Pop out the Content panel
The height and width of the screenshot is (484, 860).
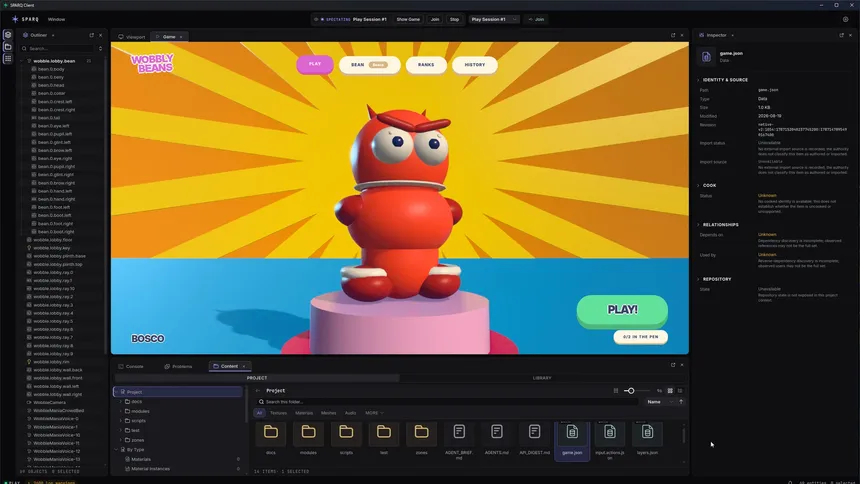[x=673, y=365]
